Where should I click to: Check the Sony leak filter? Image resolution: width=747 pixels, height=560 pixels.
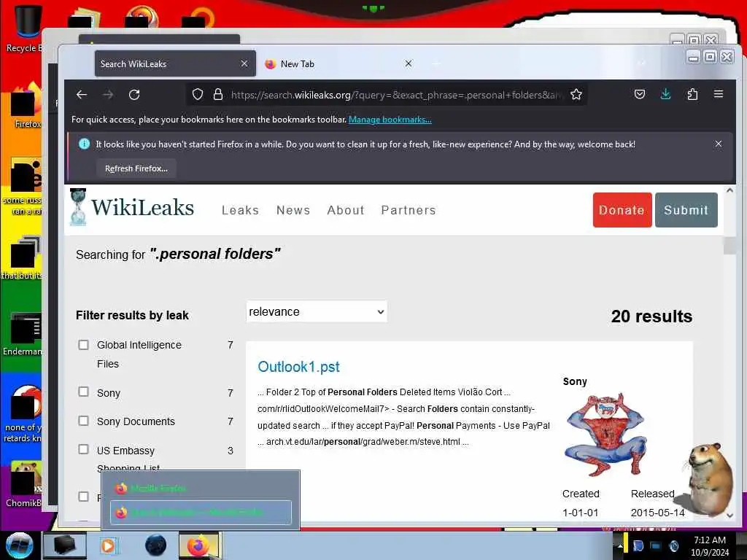(x=83, y=392)
